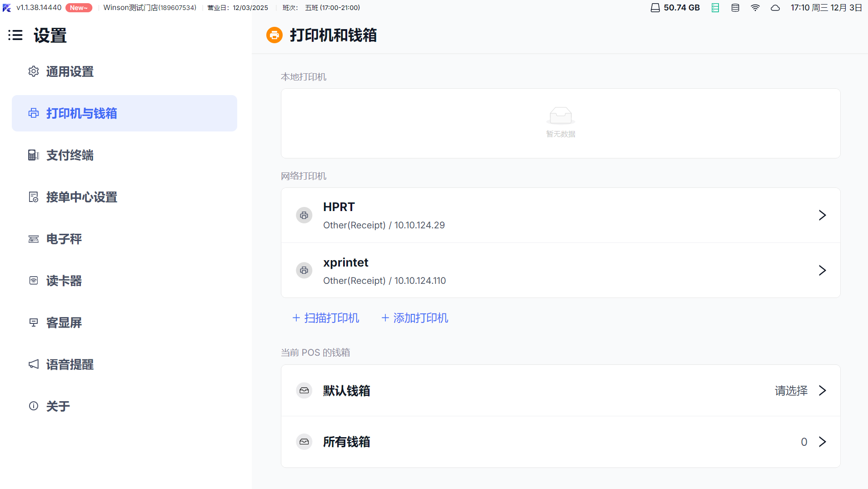This screenshot has width=868, height=489.
Task: Click the database icon in top bar
Action: pyautogui.click(x=735, y=8)
